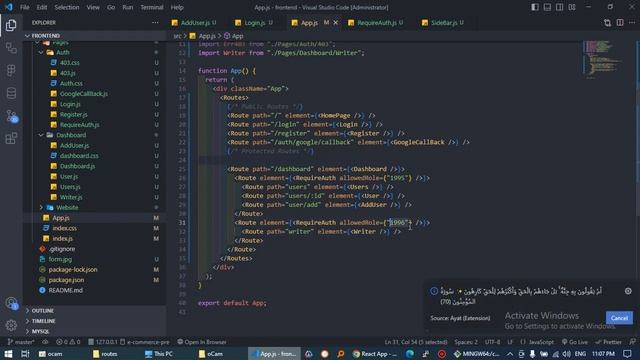Screen dimensions: 640x360
Task: Open the customize layout icon
Action: (x=572, y=7)
